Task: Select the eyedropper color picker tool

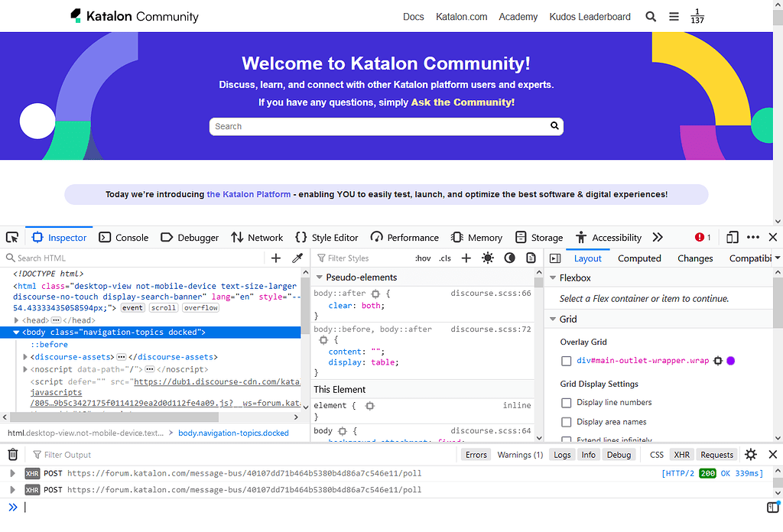Action: [297, 258]
